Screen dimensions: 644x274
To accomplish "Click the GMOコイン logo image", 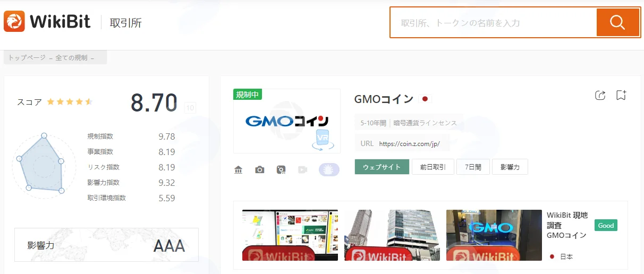I will pyautogui.click(x=287, y=122).
